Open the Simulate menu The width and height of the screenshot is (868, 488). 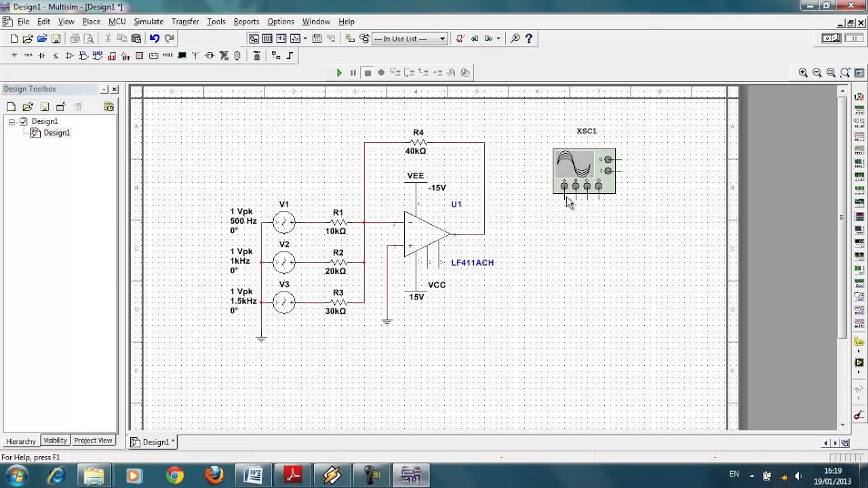click(149, 22)
